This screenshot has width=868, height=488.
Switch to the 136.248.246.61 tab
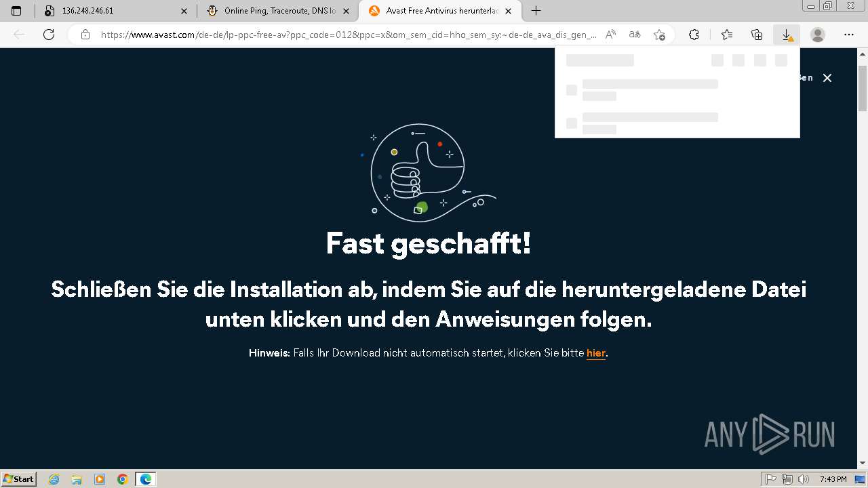tap(115, 11)
